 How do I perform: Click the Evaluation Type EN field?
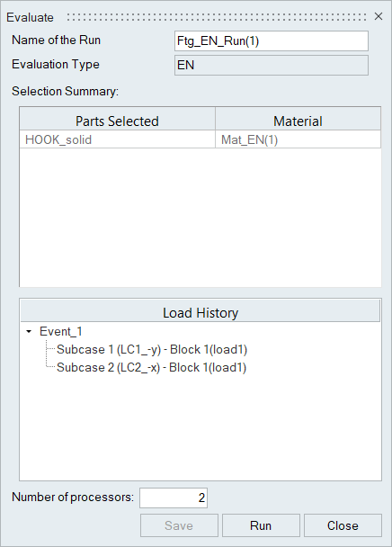(272, 66)
